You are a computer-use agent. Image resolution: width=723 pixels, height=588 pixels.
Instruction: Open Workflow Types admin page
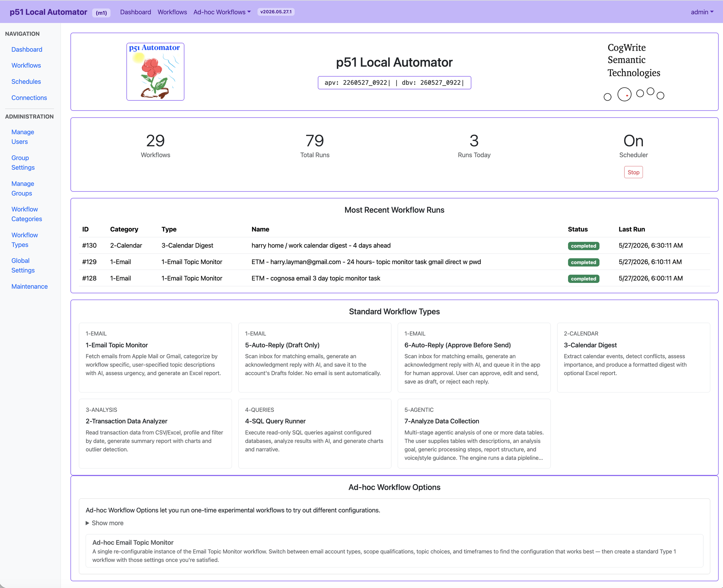(25, 240)
